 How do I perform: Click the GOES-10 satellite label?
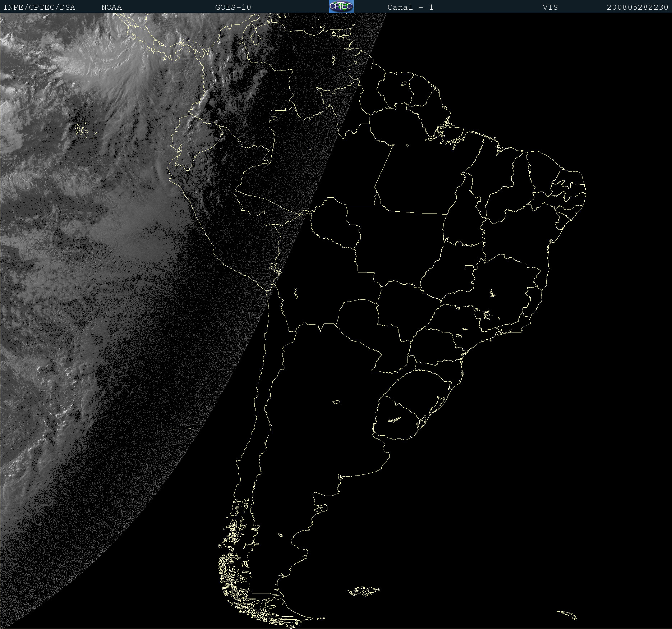(x=233, y=7)
